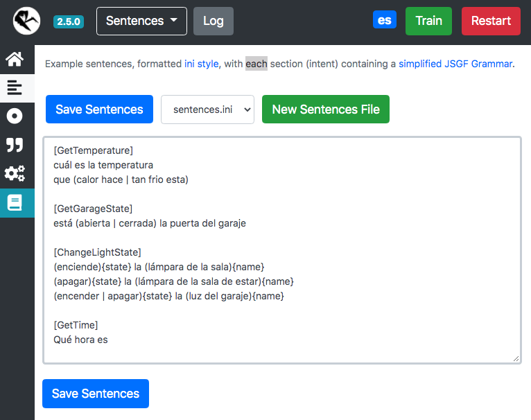Screen dimensions: 531x420
Task: Open the sentences.ini file selector
Action: (207, 110)
